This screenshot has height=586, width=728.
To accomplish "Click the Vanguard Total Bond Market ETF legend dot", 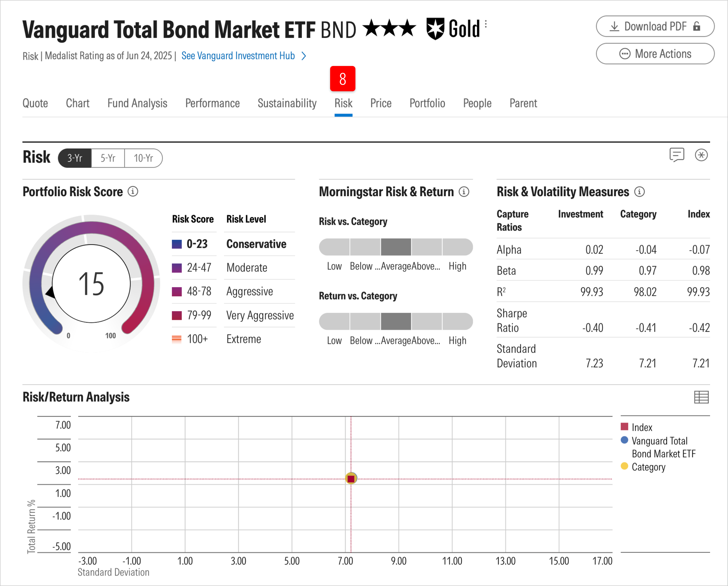I will point(624,440).
